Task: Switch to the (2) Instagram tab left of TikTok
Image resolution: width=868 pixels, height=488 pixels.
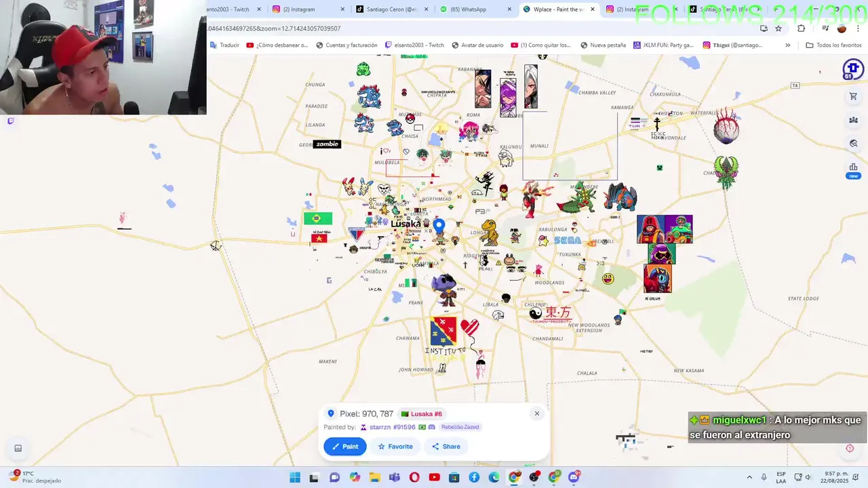Action: [x=308, y=9]
